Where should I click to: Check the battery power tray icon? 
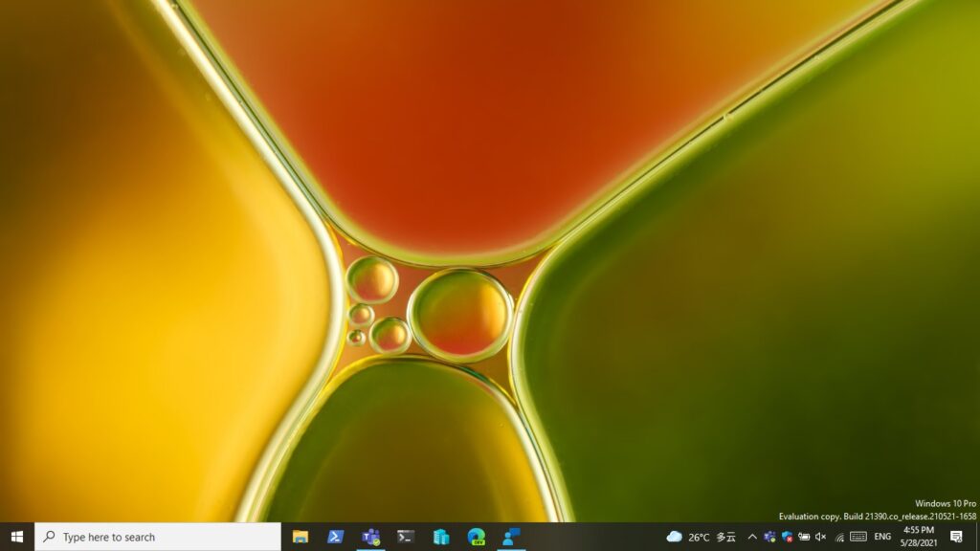[x=804, y=537]
